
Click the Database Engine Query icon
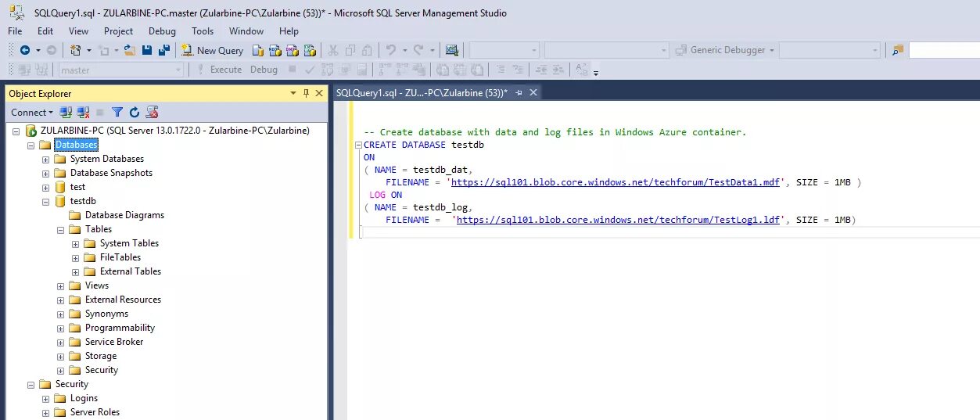[258, 50]
